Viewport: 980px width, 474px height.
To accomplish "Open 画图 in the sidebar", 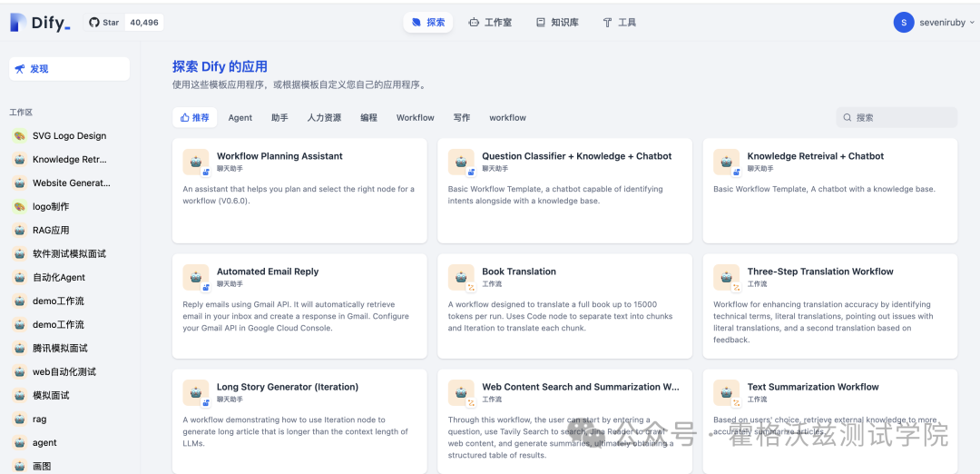I will click(x=69, y=466).
